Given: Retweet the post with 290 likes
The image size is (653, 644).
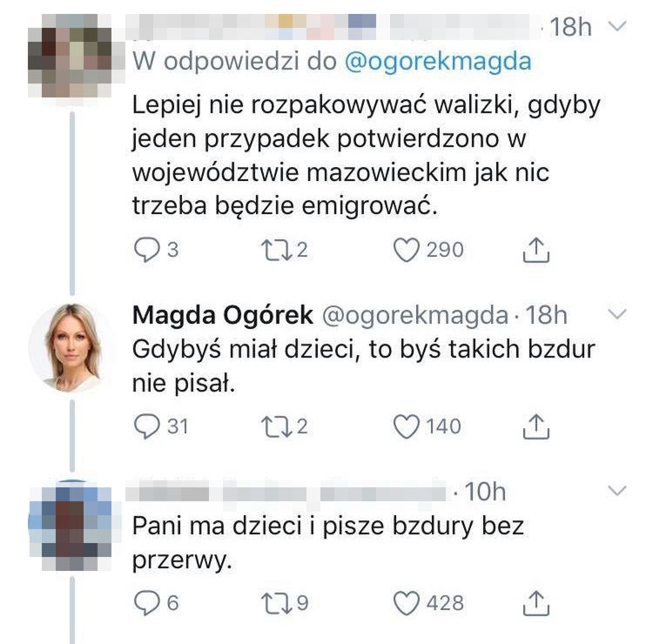Looking at the screenshot, I should pyautogui.click(x=273, y=251).
